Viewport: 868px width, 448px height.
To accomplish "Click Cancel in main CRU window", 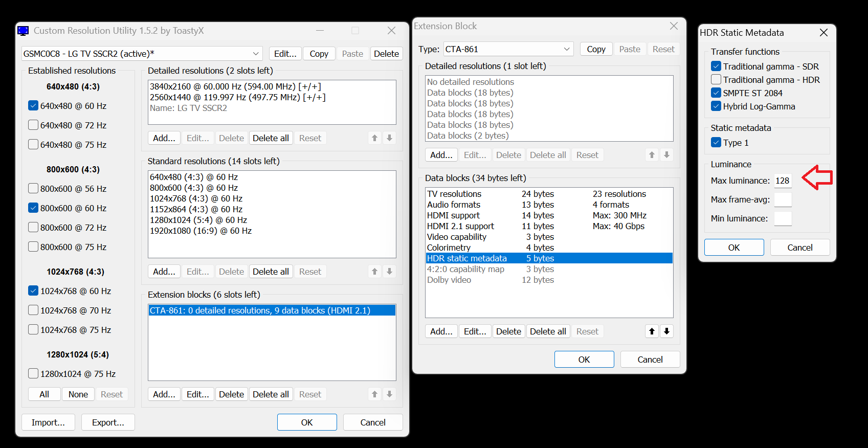I will [373, 422].
